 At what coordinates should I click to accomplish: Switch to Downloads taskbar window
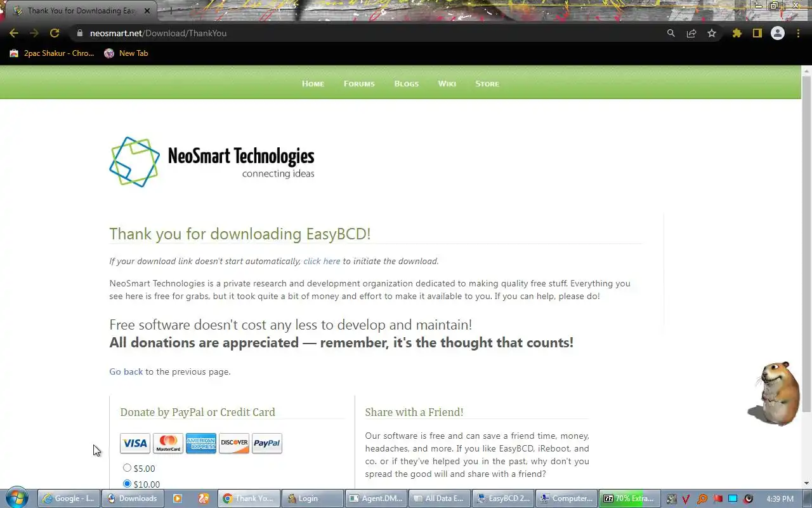132,498
